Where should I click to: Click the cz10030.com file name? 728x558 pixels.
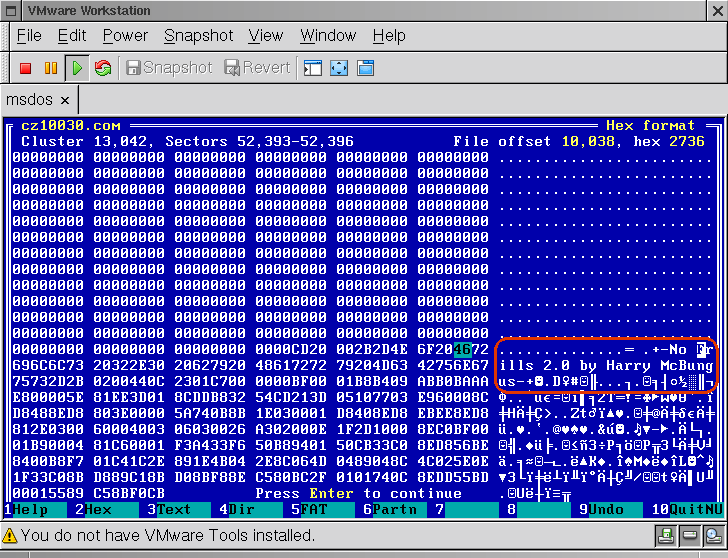[71, 125]
